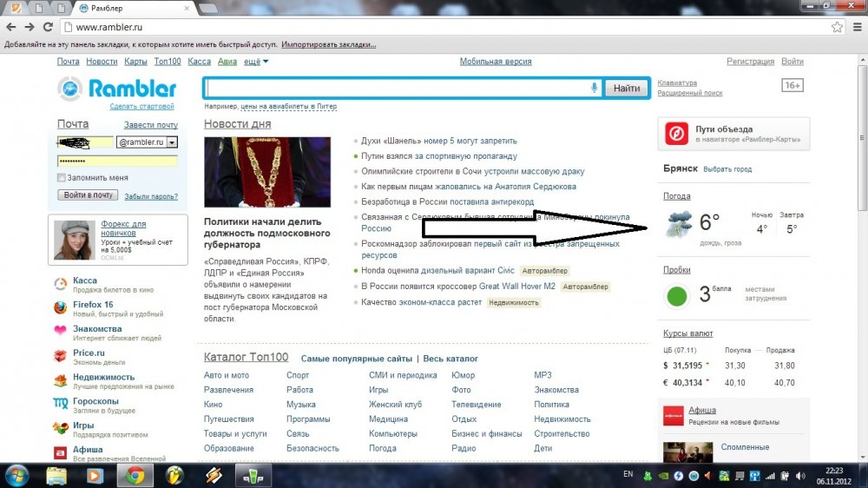Open the Клавиатура link
The width and height of the screenshot is (868, 488).
(677, 82)
